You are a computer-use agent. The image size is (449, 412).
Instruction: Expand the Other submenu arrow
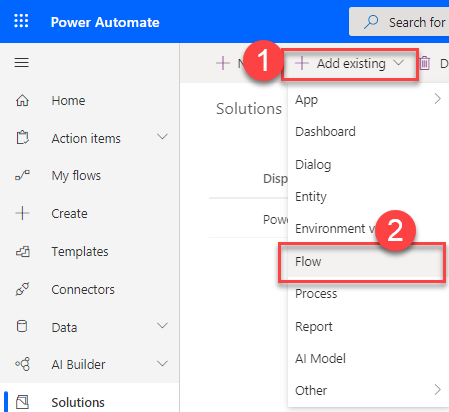pyautogui.click(x=438, y=389)
